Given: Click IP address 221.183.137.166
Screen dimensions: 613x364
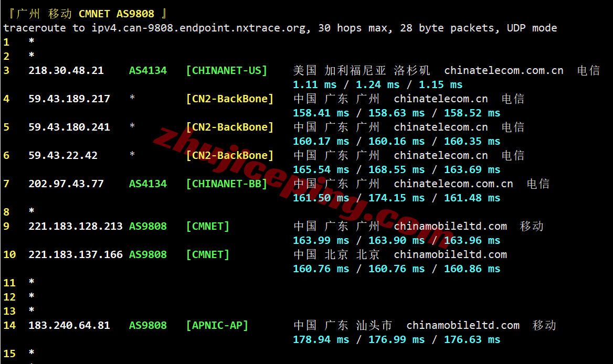Looking at the screenshot, I should (x=76, y=255).
